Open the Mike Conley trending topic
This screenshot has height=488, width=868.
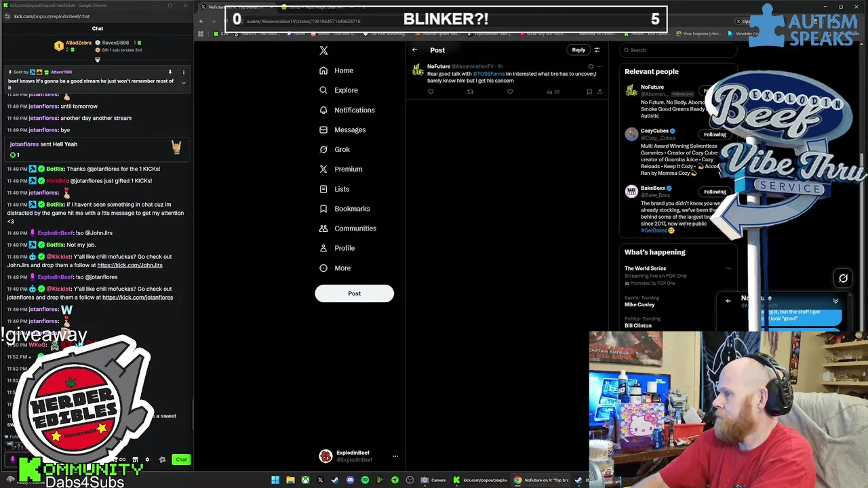tap(639, 305)
